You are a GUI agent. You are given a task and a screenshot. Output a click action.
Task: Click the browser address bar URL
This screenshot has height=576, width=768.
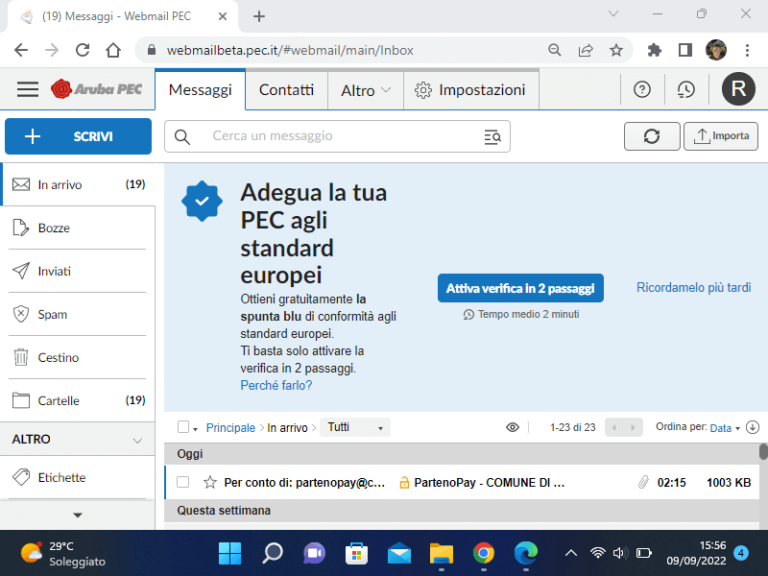pos(290,50)
